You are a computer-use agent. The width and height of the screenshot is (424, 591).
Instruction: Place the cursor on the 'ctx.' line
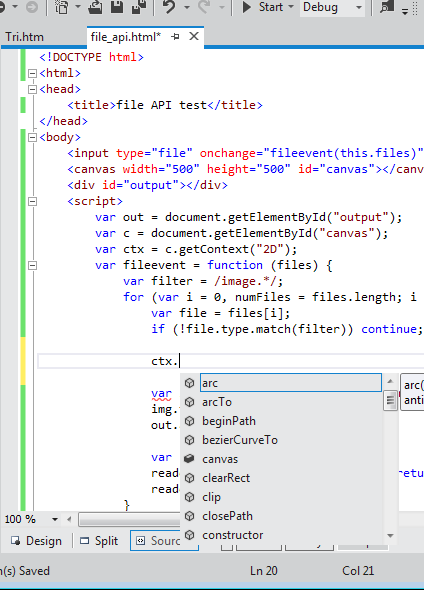click(231, 361)
